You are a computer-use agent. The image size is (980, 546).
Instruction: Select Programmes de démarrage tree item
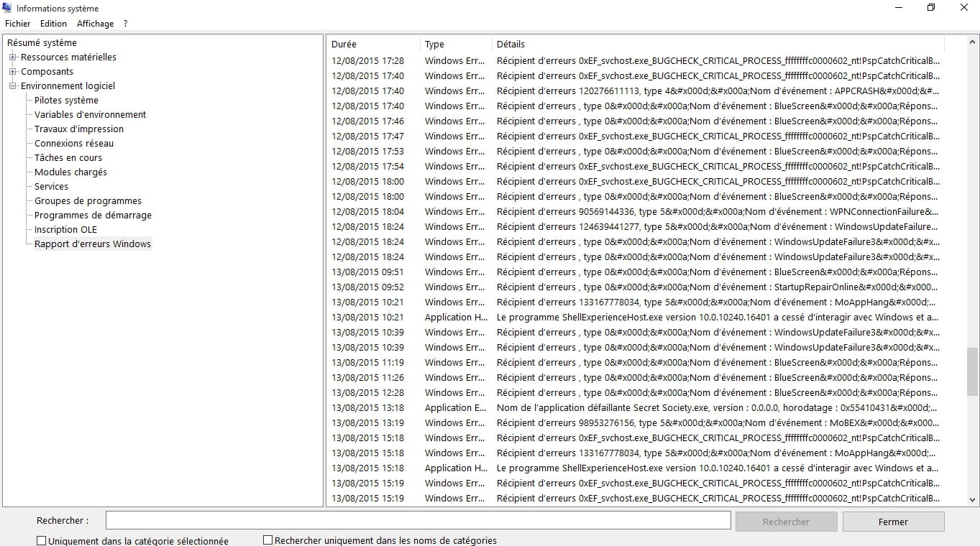(x=93, y=216)
